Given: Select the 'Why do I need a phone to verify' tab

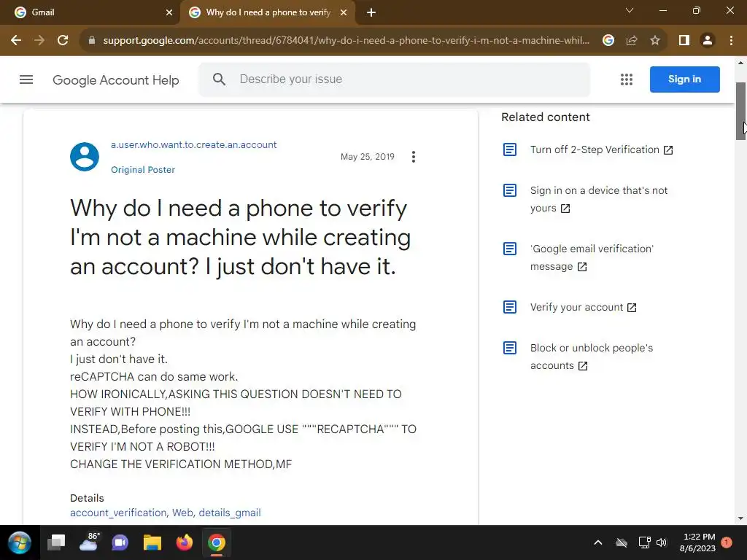Looking at the screenshot, I should click(x=268, y=12).
